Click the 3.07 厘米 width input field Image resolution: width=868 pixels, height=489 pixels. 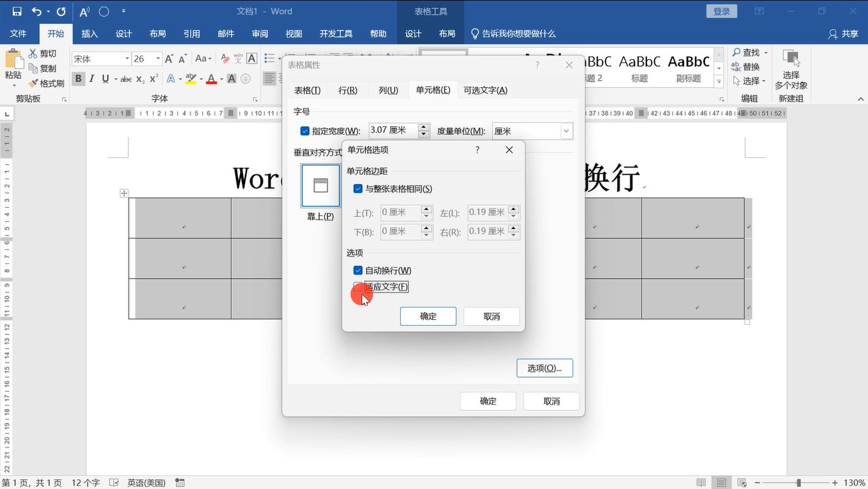[393, 131]
